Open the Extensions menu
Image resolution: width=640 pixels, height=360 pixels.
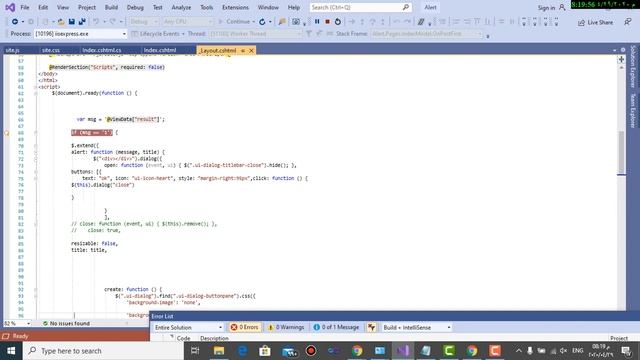point(235,7)
